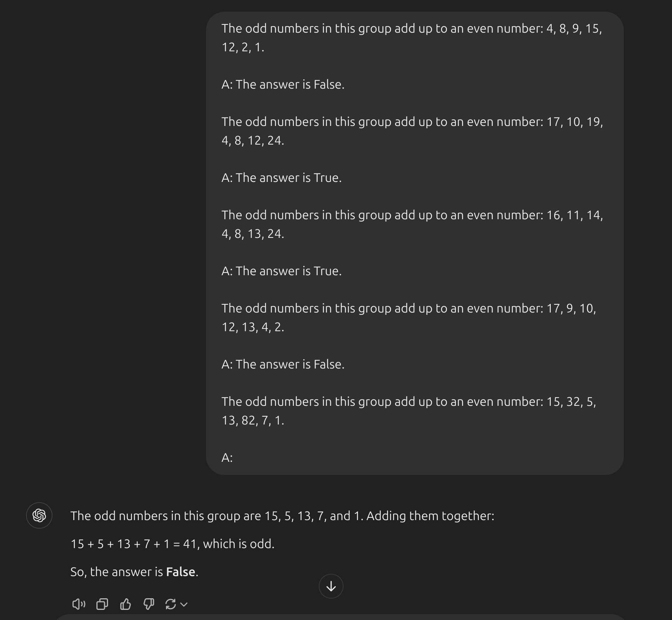The height and width of the screenshot is (620, 672).
Task: Click the prompt line listing 15, 32, 5
Action: click(x=409, y=411)
